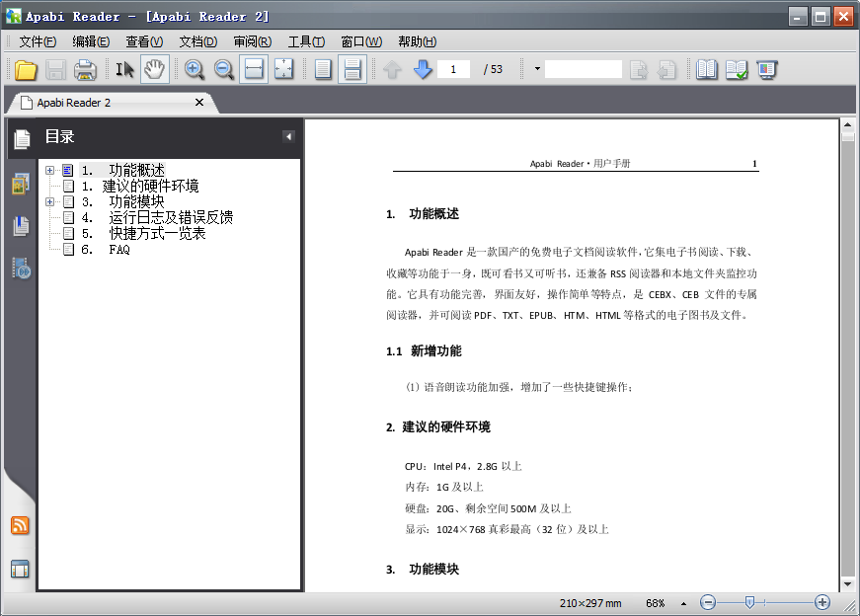Screen dimensions: 860x616
Task: Open the 编辑(E) menu
Action: coord(91,41)
